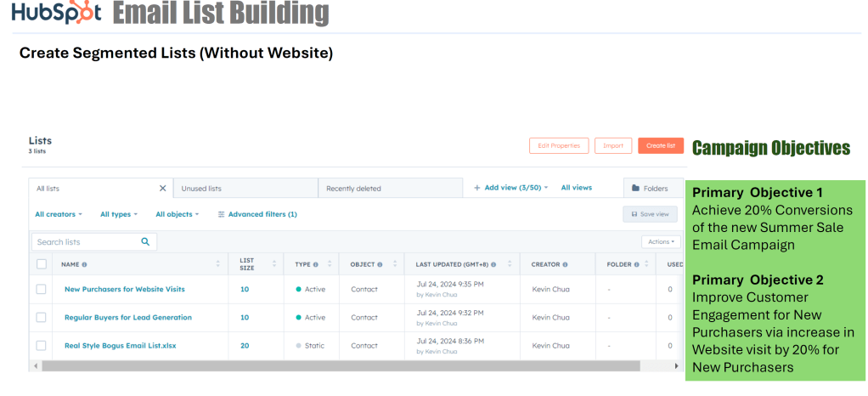Open the All types filter dropdown
Screen dimensions: 868x396
[x=118, y=214]
